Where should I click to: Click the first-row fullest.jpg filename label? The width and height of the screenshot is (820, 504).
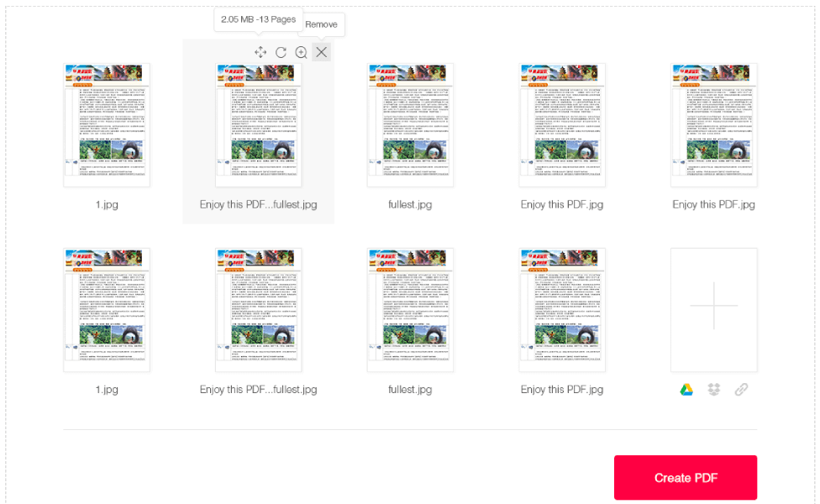[x=410, y=204]
